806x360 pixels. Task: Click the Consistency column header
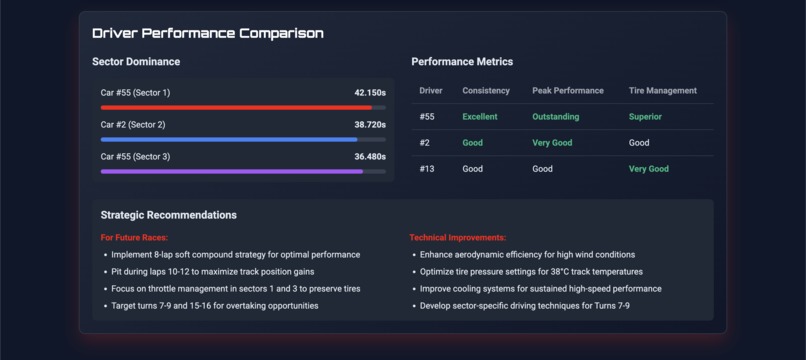[486, 91]
